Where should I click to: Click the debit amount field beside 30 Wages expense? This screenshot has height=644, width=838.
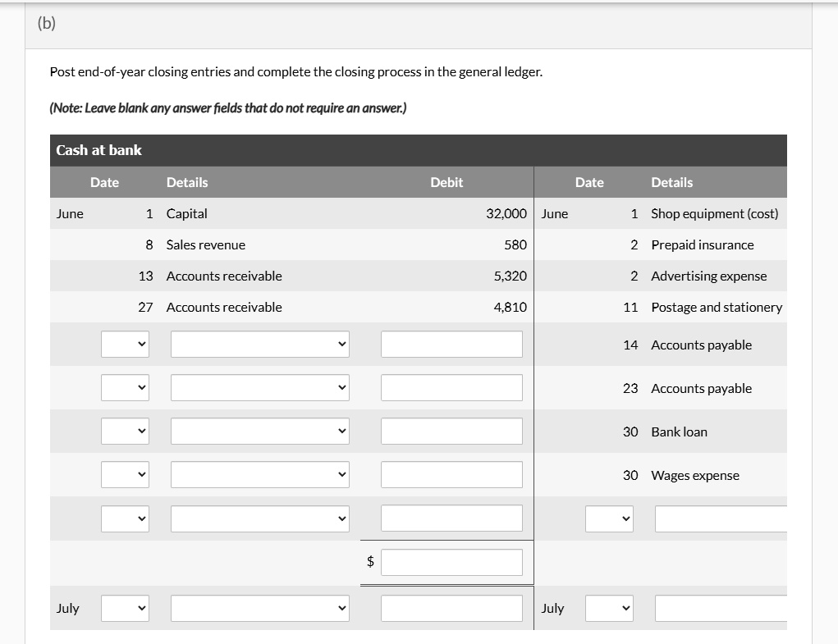pos(451,475)
